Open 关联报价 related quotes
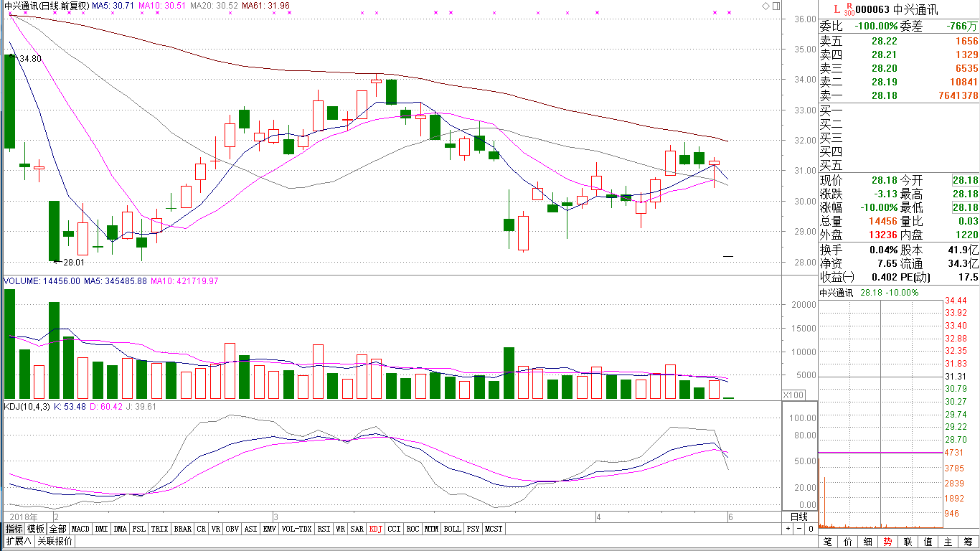Image resolution: width=980 pixels, height=551 pixels. tap(55, 541)
